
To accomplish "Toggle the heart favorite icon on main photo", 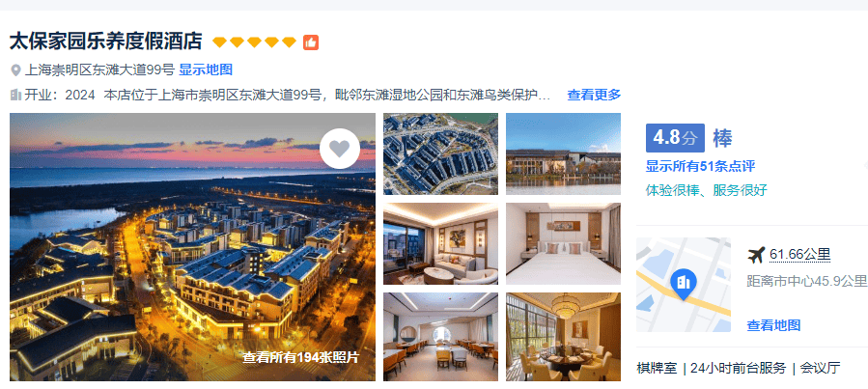I will [x=339, y=149].
